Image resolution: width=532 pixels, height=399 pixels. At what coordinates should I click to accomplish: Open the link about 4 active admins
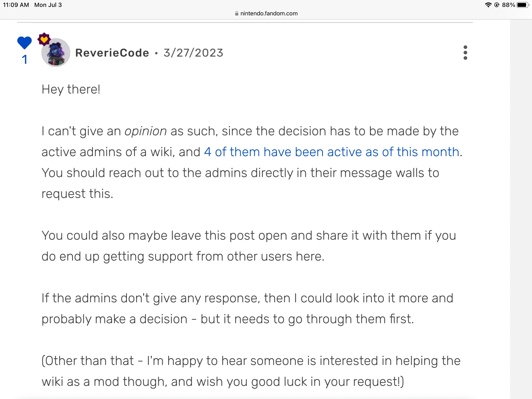pyautogui.click(x=332, y=152)
